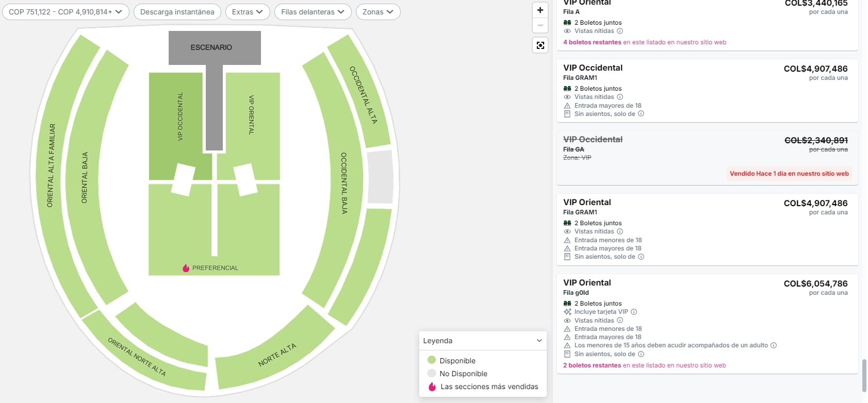Toggle the Descarga instantánea filter
Screen dimensions: 868x403
177,12
